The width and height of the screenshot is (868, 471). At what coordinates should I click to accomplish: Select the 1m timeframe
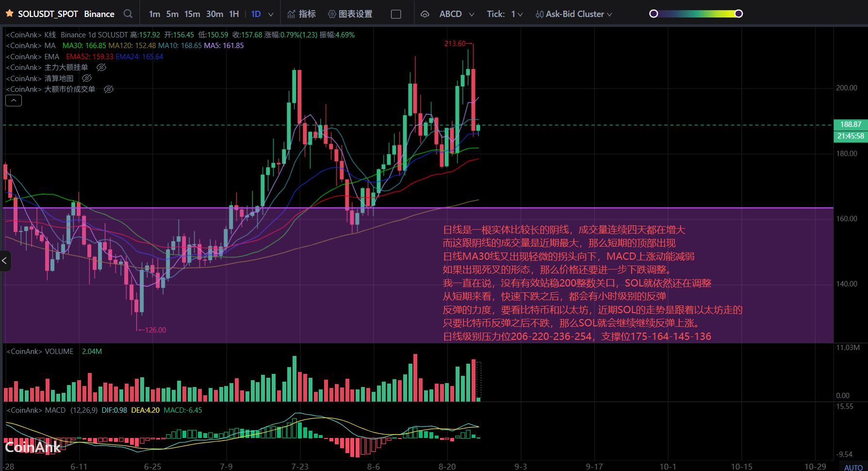[x=154, y=14]
